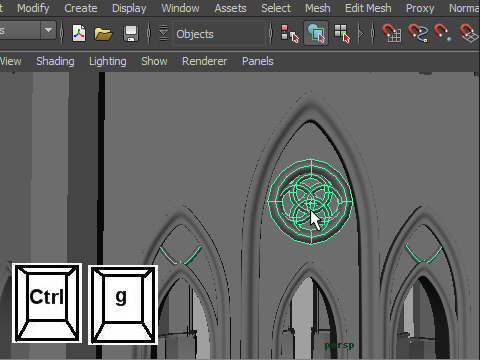Expand the menu set dropdown arrow
Screen dimensions: 480x360
click(48, 30)
